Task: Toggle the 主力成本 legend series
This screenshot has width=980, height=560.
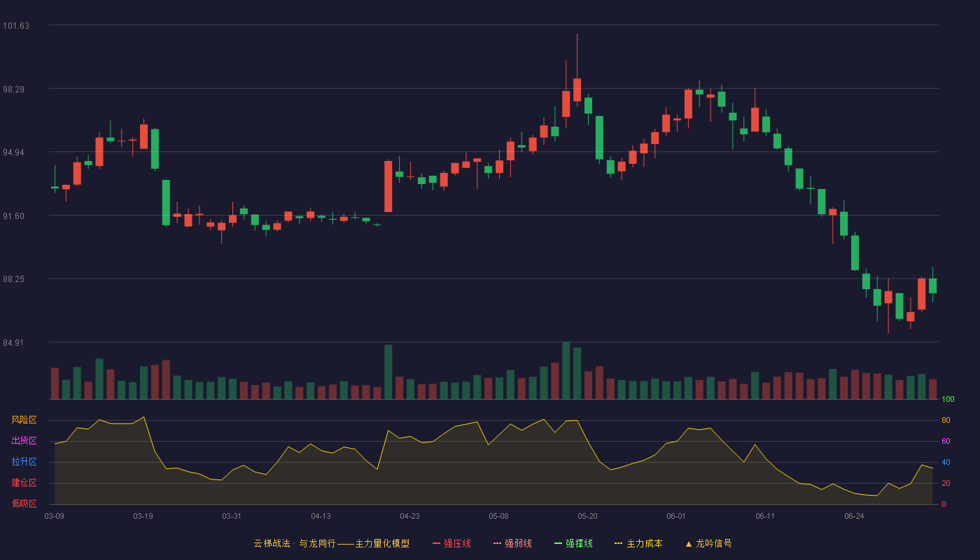Action: [x=638, y=543]
